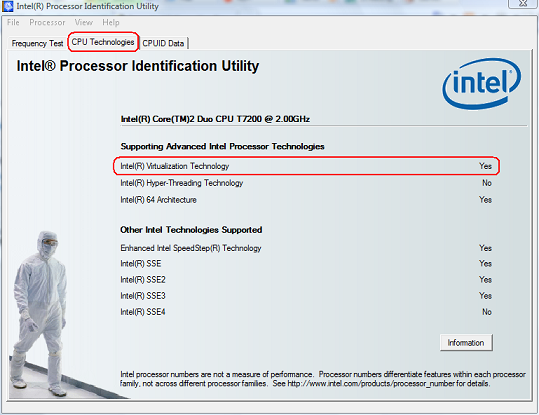Click the Information button
The width and height of the screenshot is (539, 415).
point(466,342)
